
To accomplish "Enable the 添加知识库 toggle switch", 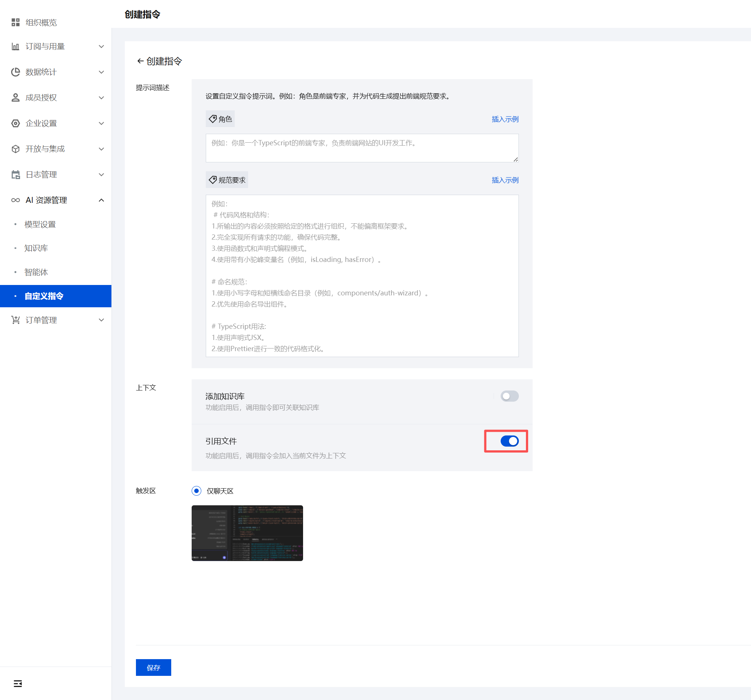I will pyautogui.click(x=509, y=396).
